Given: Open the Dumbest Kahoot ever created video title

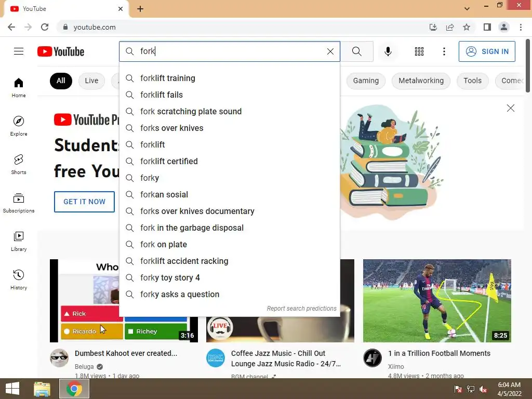Looking at the screenshot, I should (126, 353).
